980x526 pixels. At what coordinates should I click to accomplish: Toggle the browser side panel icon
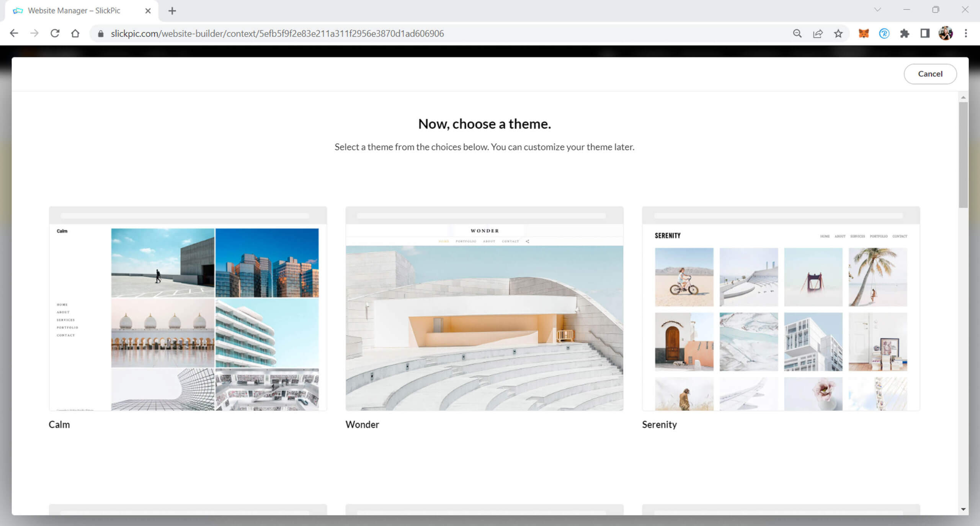[x=925, y=33]
